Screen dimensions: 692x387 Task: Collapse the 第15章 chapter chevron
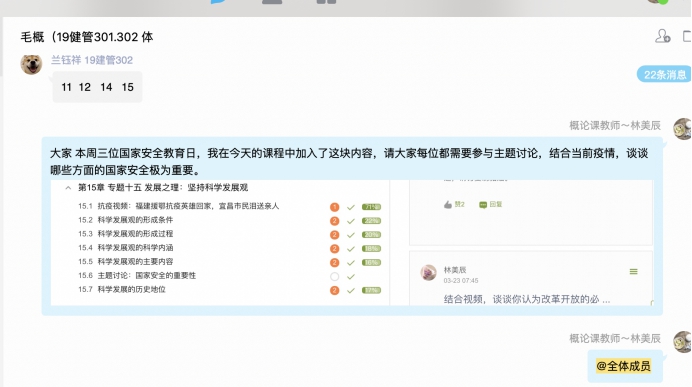coord(68,188)
